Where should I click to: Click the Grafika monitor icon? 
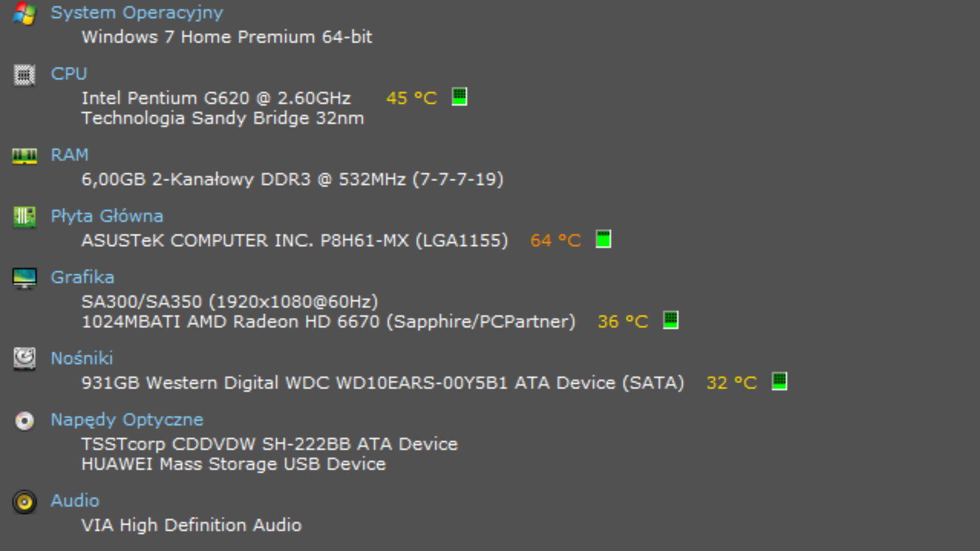(x=24, y=278)
